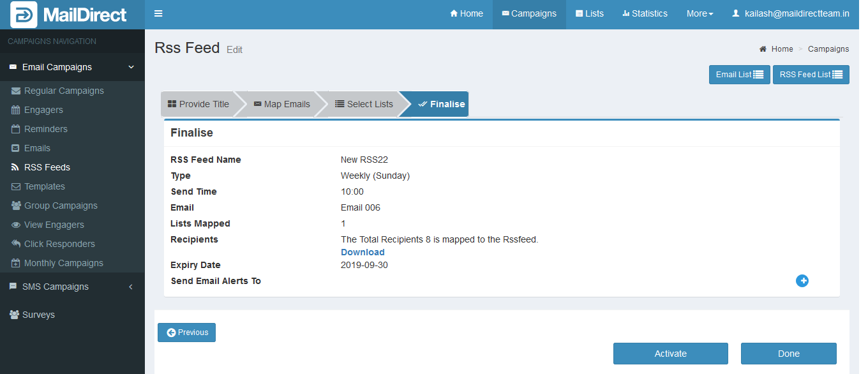Switch to the Select Lists step
Viewport: 868px width, 374px height.
coord(364,104)
